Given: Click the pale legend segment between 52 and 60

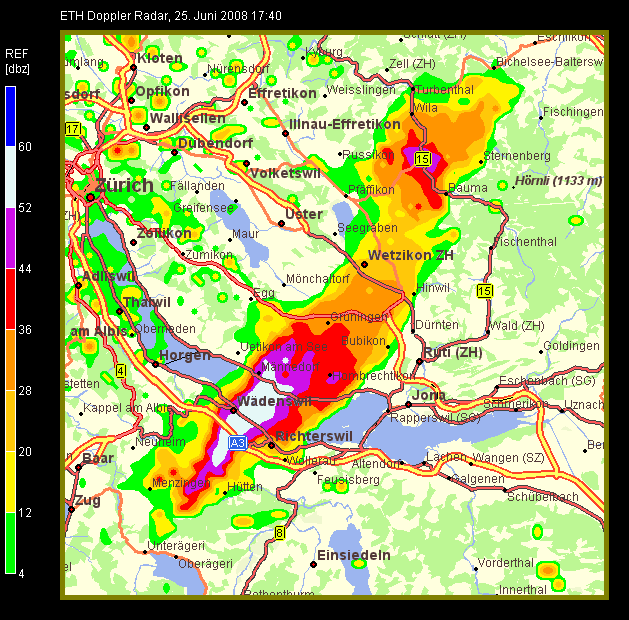Looking at the screenshot, I should tap(10, 177).
